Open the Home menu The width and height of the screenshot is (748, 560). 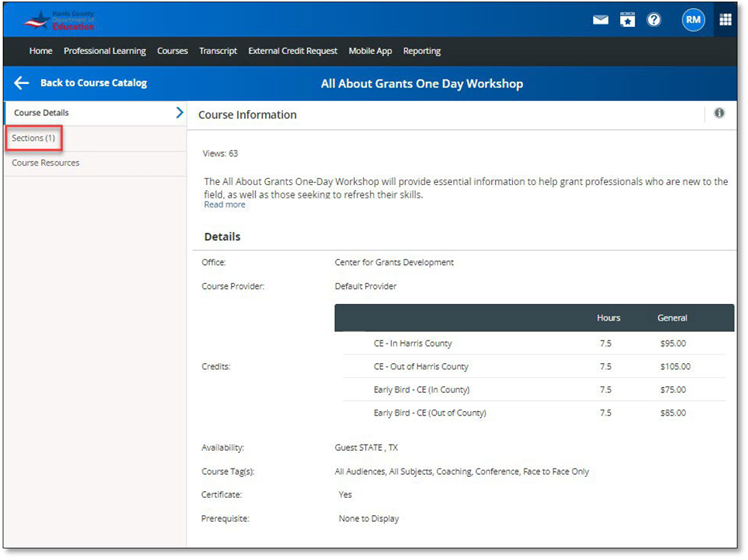point(40,51)
